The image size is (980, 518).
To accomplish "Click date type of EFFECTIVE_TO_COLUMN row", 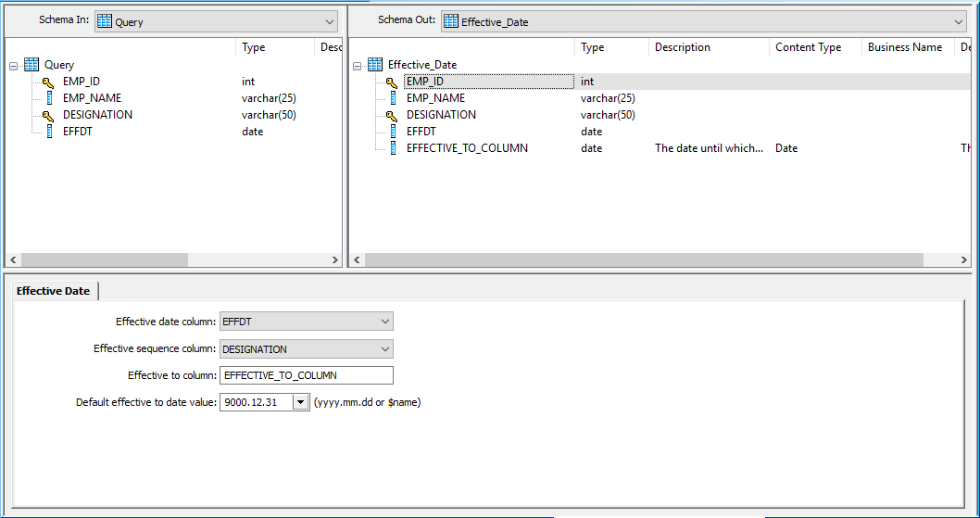I will click(x=591, y=148).
